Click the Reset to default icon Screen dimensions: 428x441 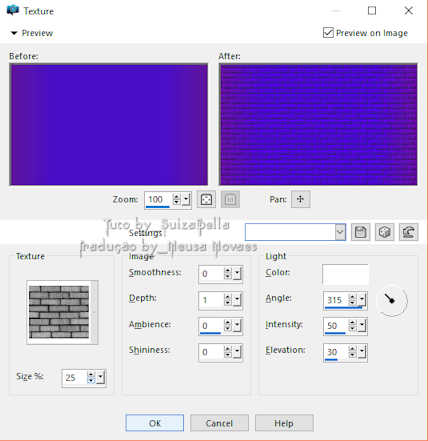click(x=409, y=232)
